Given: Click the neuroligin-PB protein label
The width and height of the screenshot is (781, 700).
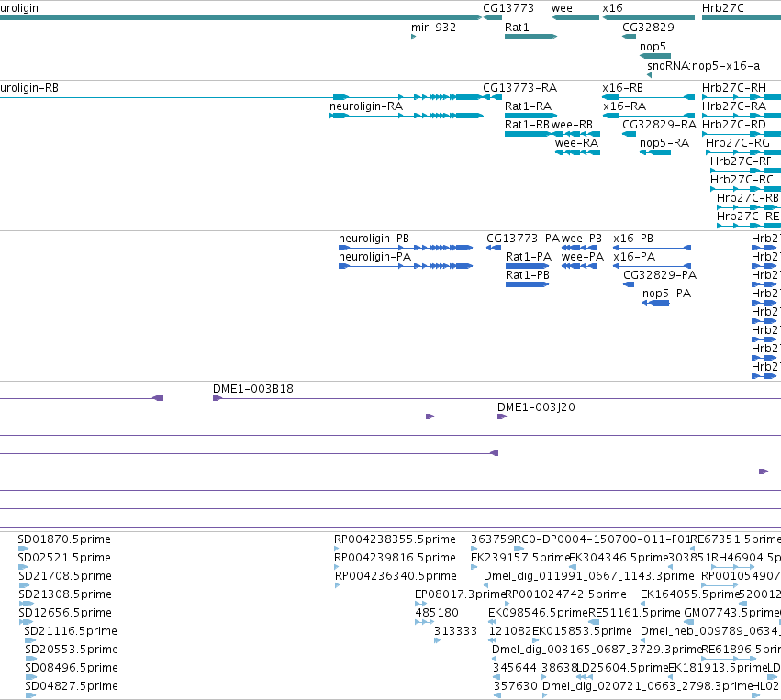Looking at the screenshot, I should click(x=374, y=239).
